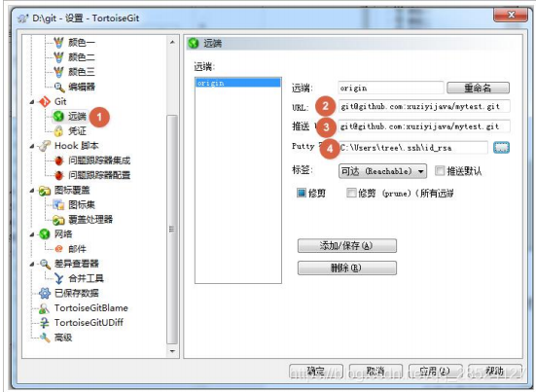
Task: Click the red Git diamond icon
Action: 45,101
